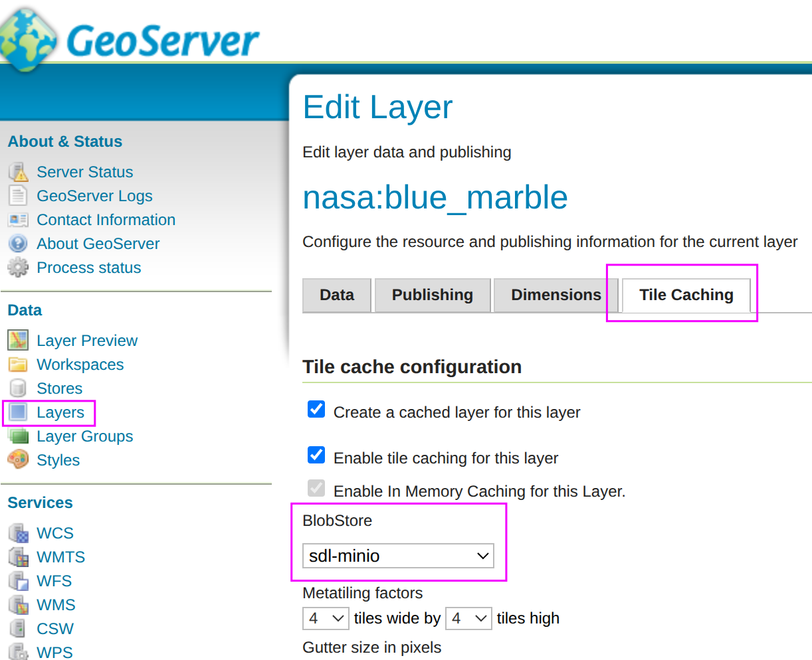812x660 pixels.
Task: Switch to the Dimensions tab
Action: pyautogui.click(x=556, y=295)
